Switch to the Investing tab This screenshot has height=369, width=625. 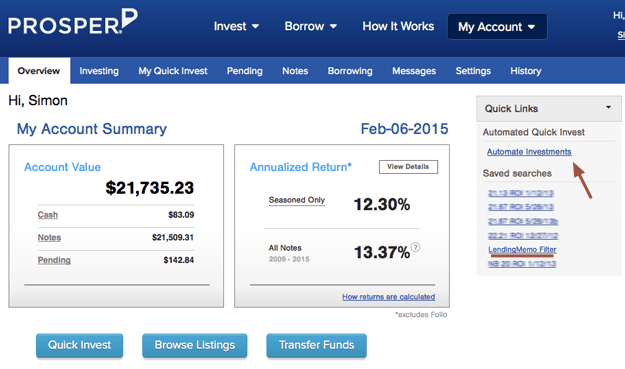[99, 71]
